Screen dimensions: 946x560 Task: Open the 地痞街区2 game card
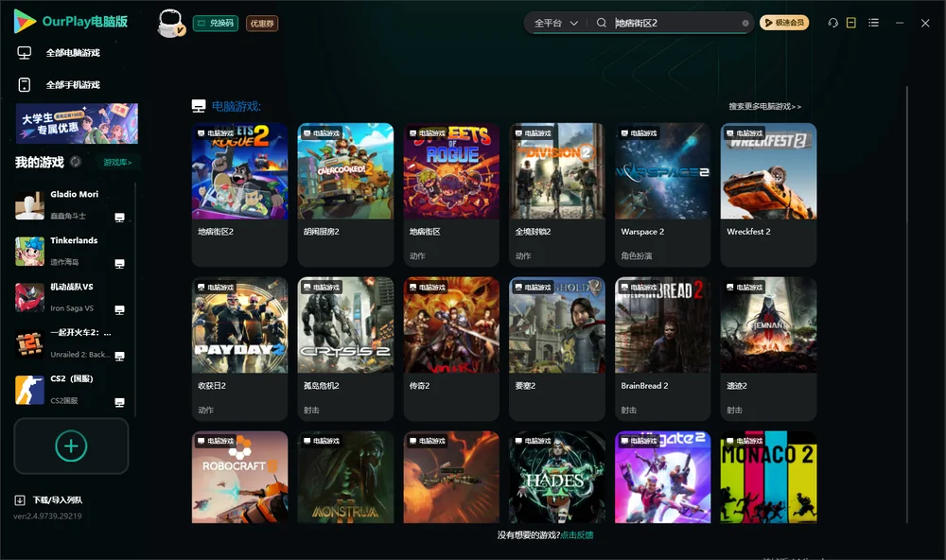pyautogui.click(x=239, y=194)
